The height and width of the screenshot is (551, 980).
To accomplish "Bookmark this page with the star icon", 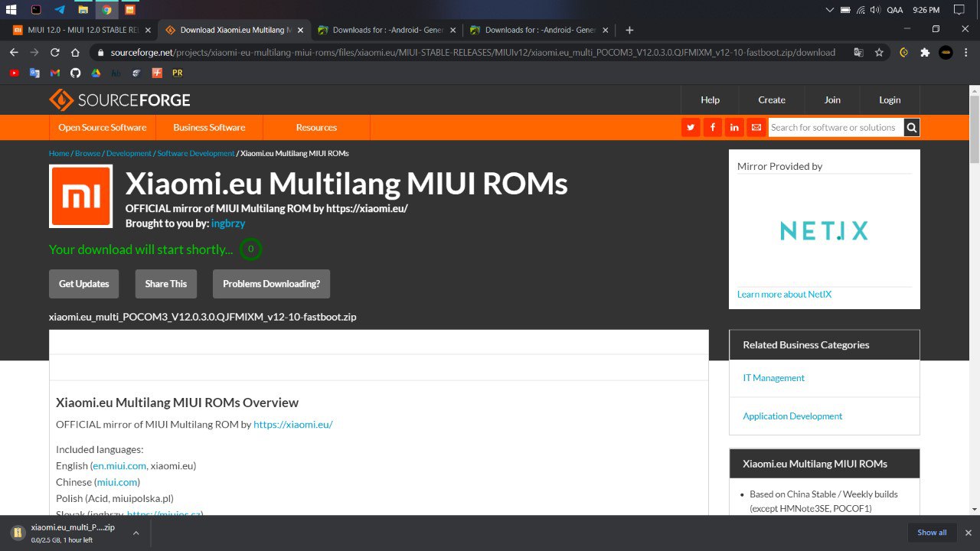I will pos(879,52).
